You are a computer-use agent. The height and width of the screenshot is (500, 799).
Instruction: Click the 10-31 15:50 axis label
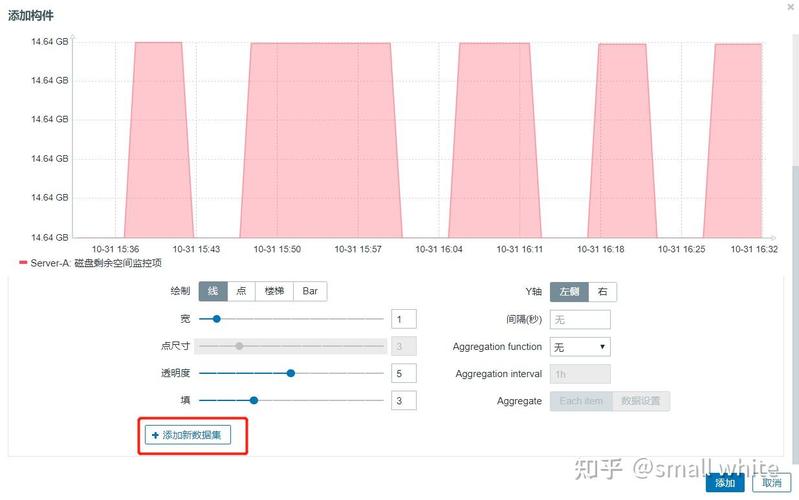point(277,249)
